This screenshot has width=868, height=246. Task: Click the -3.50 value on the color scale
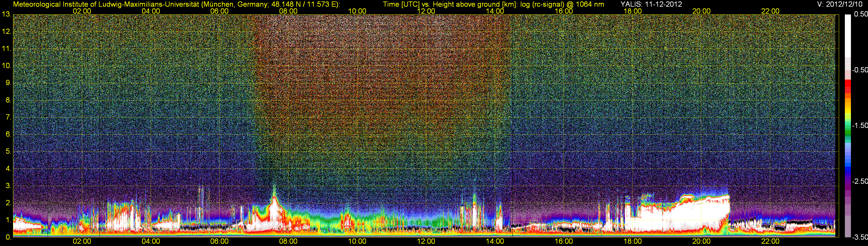tap(860, 237)
